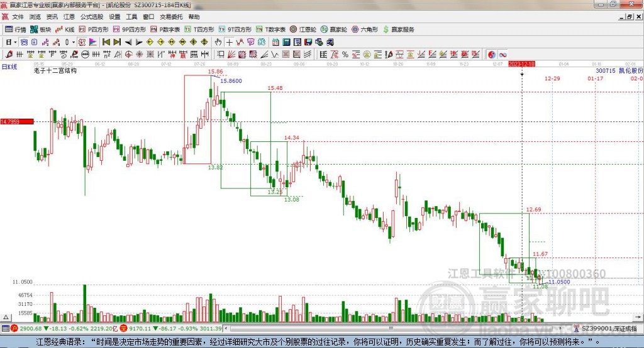The image size is (644, 348).
Task: Jump to last bar with skip-forward icon
Action: point(117,42)
